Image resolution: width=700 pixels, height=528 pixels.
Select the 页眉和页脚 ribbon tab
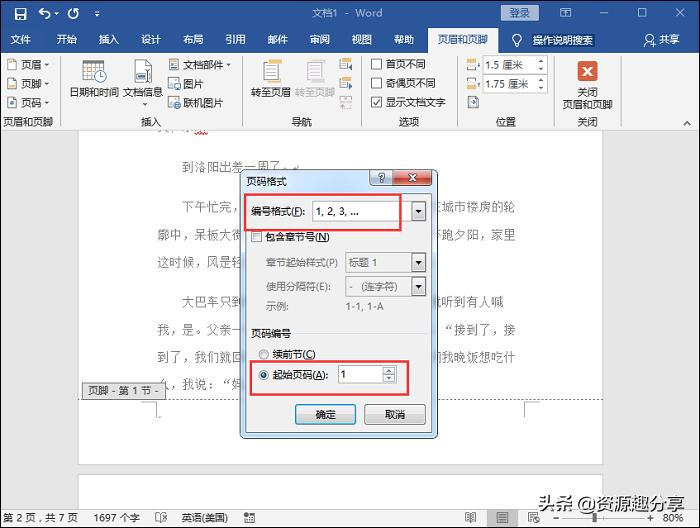pyautogui.click(x=462, y=40)
